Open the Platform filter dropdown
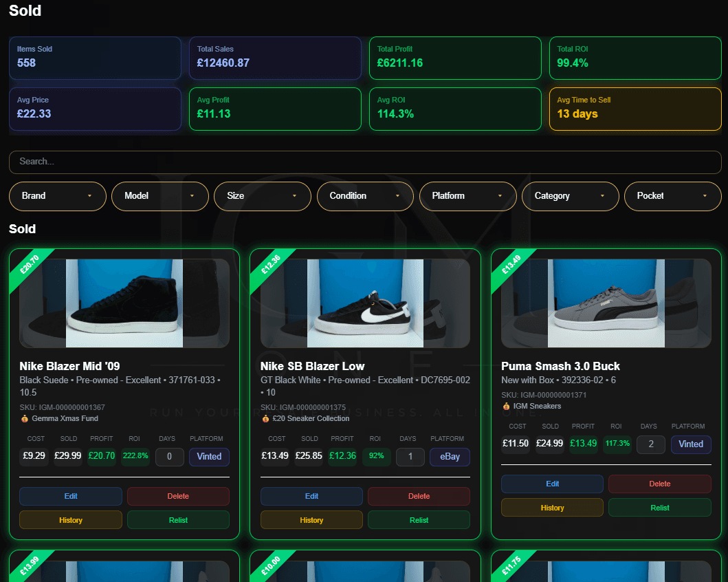This screenshot has height=582, width=728. pos(468,196)
